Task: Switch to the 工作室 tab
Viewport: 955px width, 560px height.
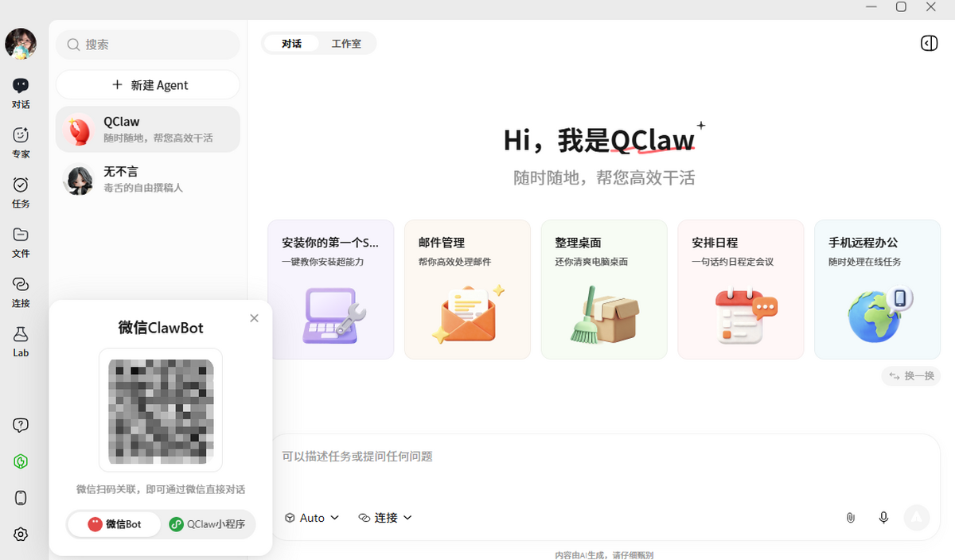Action: pos(346,44)
